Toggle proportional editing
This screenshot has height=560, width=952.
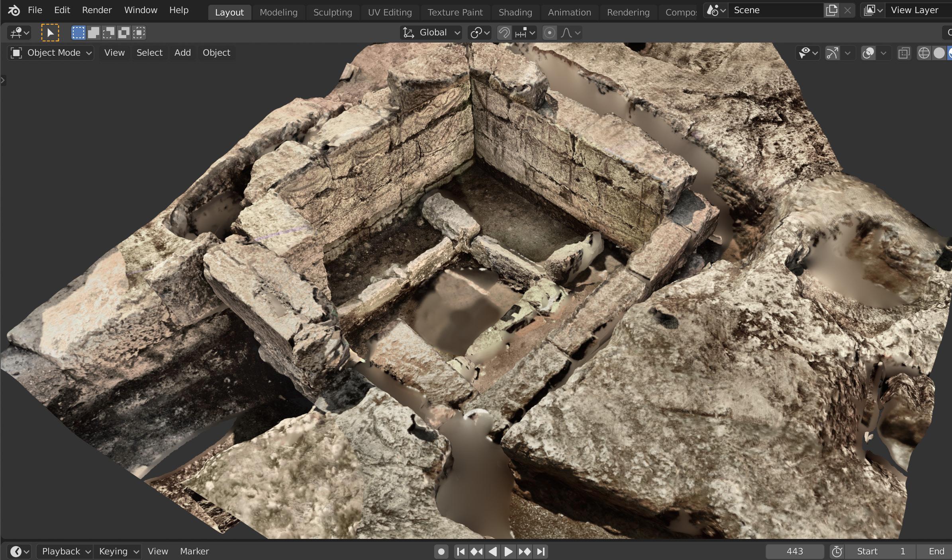pos(550,33)
